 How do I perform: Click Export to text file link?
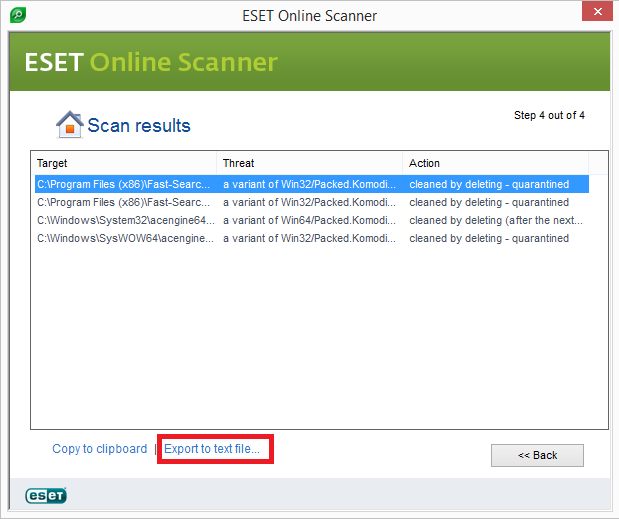[x=212, y=449]
